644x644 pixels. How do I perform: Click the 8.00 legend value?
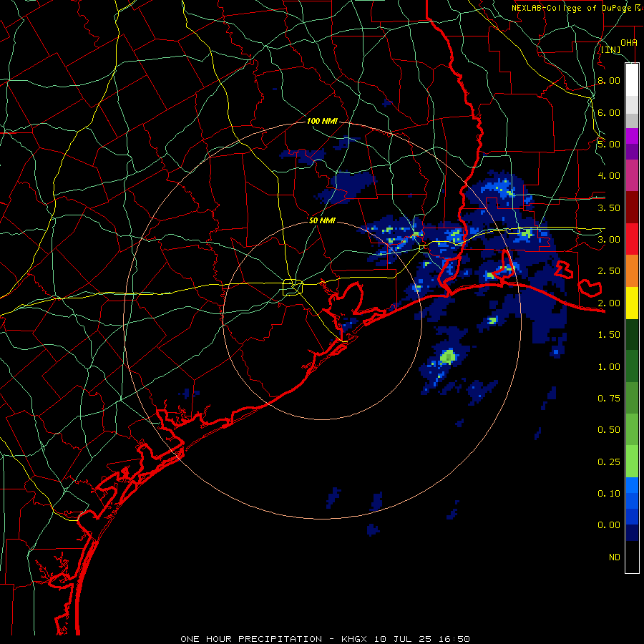click(x=609, y=80)
